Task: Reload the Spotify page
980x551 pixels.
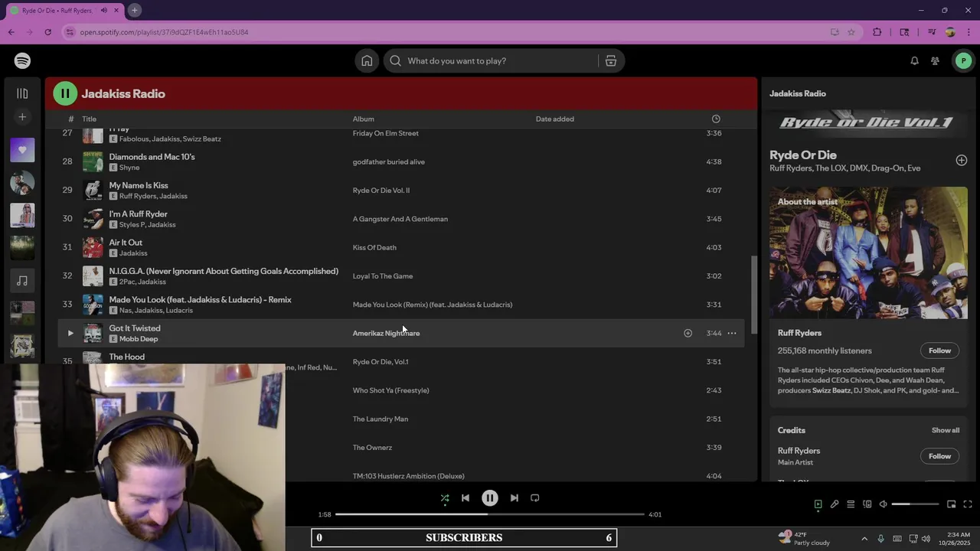Action: [47, 32]
